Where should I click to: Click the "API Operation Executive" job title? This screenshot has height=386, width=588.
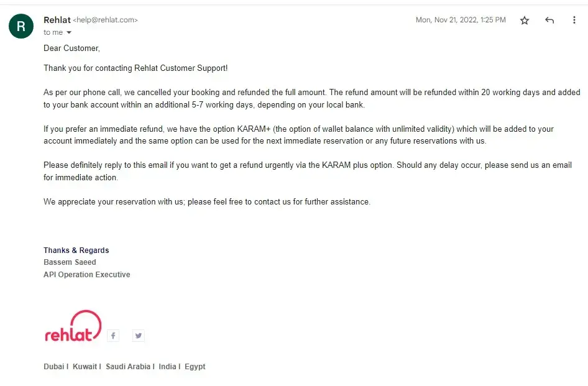tap(86, 275)
